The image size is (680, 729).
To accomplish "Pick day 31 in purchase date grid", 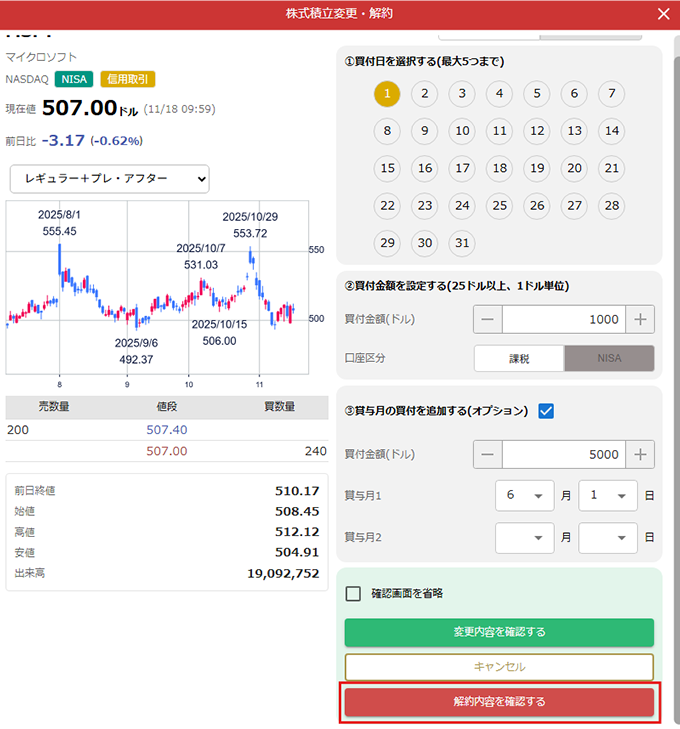I will pyautogui.click(x=461, y=243).
